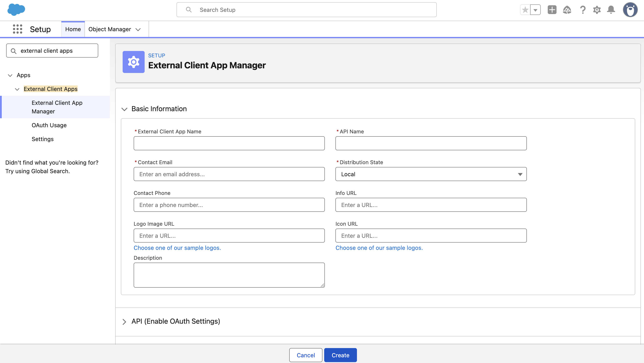Click the Quick Find box with 'external client apps'
Viewport: 644px width, 363px height.
click(x=52, y=51)
